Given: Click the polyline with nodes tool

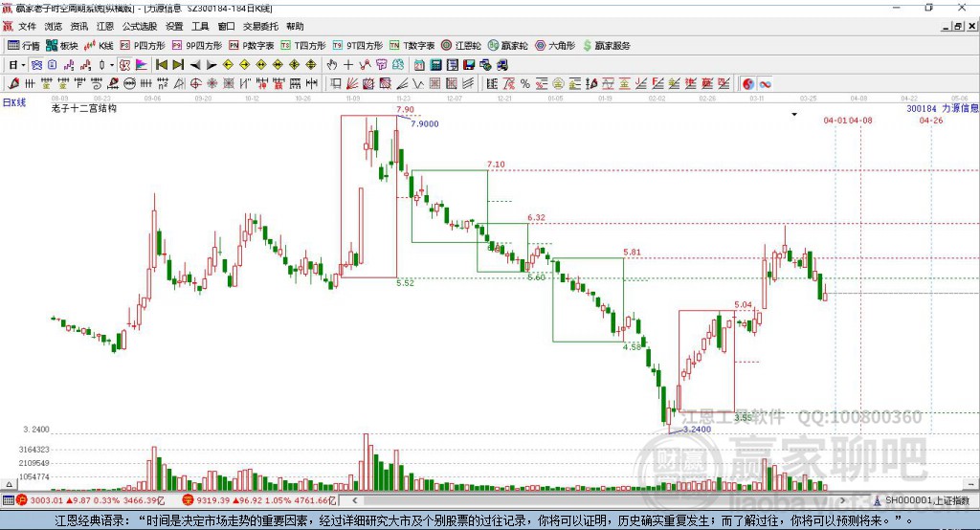Looking at the screenshot, I should [x=365, y=65].
